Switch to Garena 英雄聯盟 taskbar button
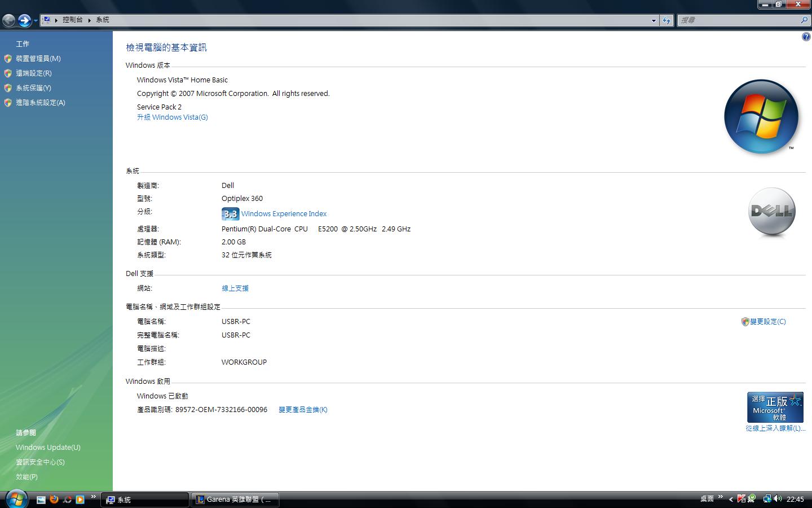 (x=235, y=500)
